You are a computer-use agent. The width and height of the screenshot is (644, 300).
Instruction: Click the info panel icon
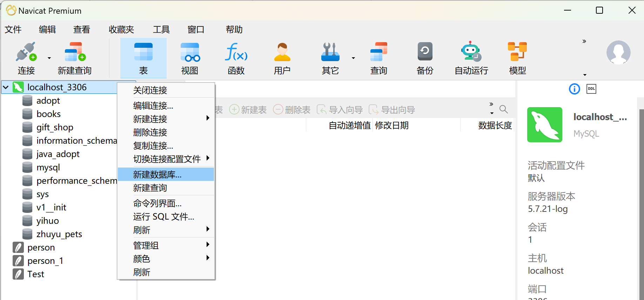click(575, 89)
